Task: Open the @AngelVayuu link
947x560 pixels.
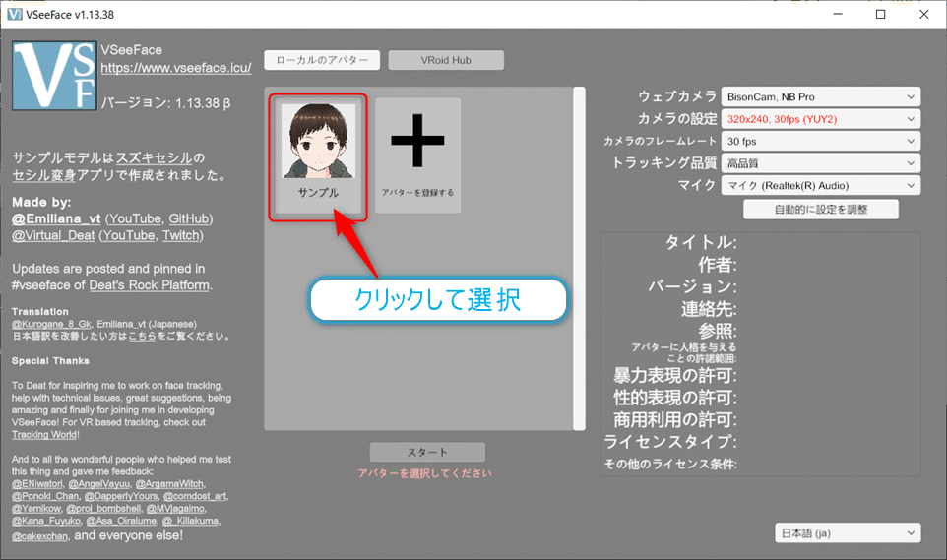Action: click(x=99, y=484)
